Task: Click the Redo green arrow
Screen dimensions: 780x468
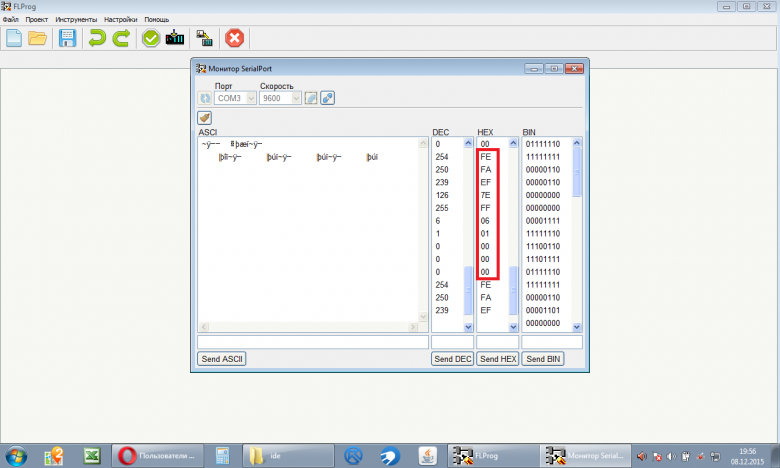Action: coord(121,39)
